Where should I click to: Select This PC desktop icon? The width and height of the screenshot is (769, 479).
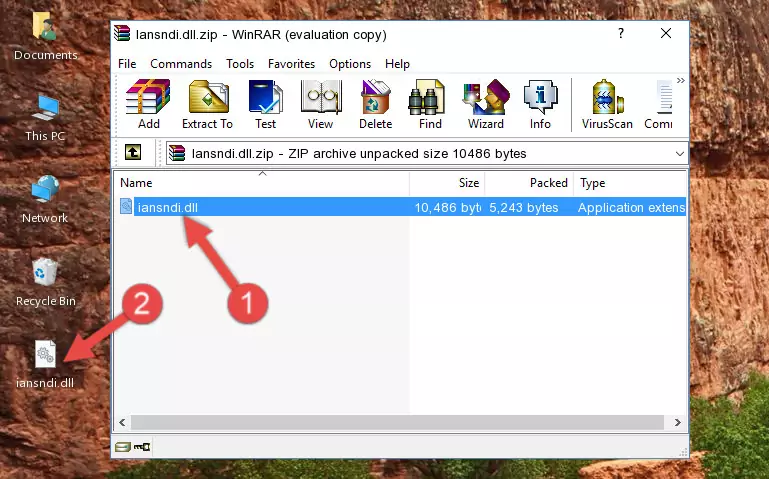[x=45, y=118]
